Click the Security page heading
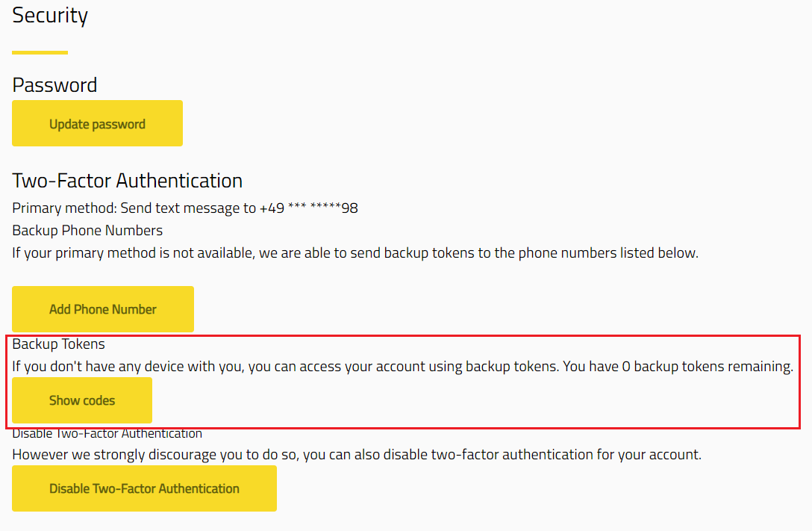The image size is (812, 531). coord(50,16)
